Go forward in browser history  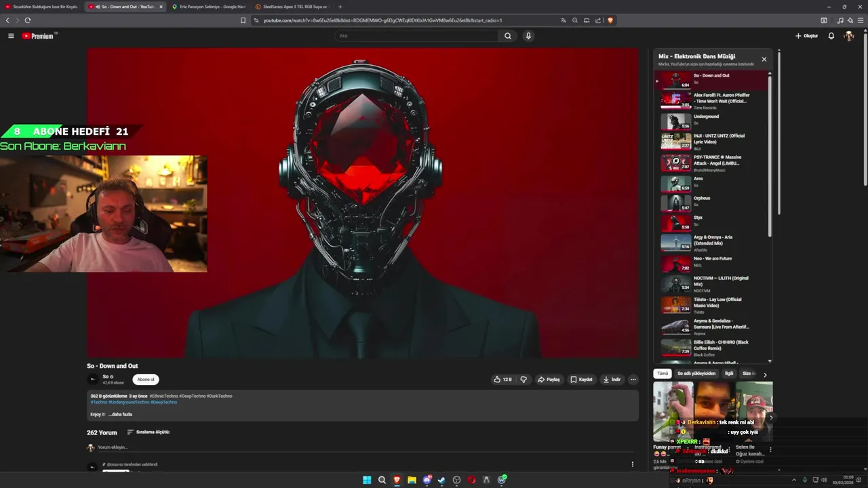[x=18, y=20]
